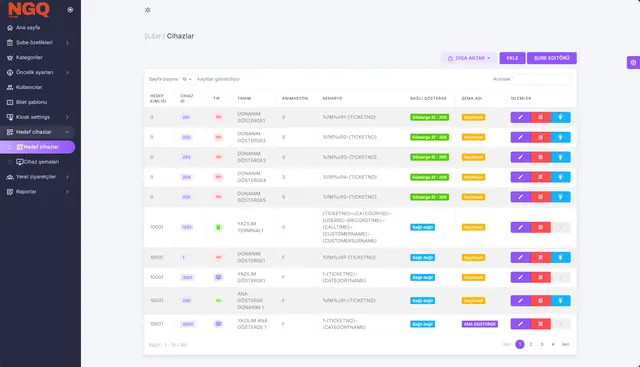Delete device 205 row trash icon
640x367 pixels.
coord(540,197)
